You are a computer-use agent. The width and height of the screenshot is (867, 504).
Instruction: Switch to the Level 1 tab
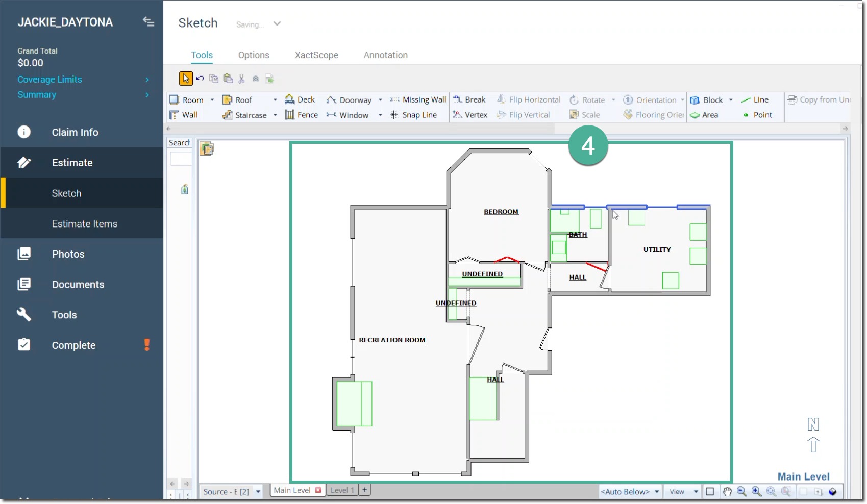(x=342, y=490)
